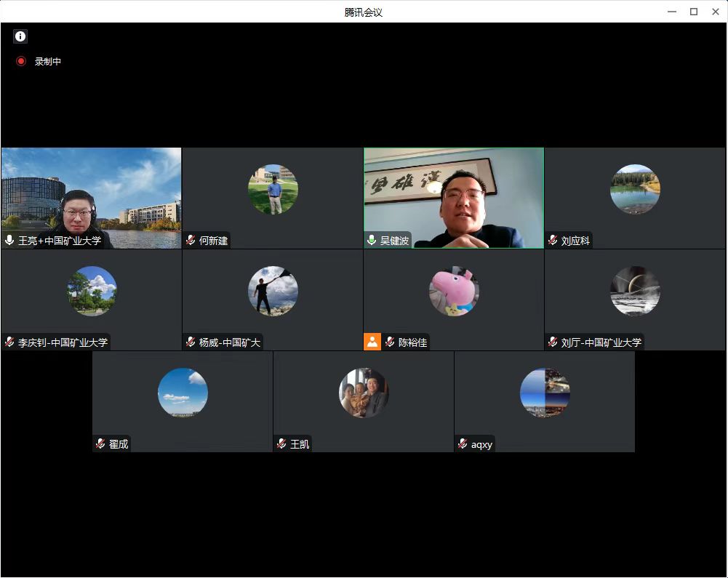728x578 pixels.
Task: Click 吴健波's active microphone icon
Action: (372, 240)
